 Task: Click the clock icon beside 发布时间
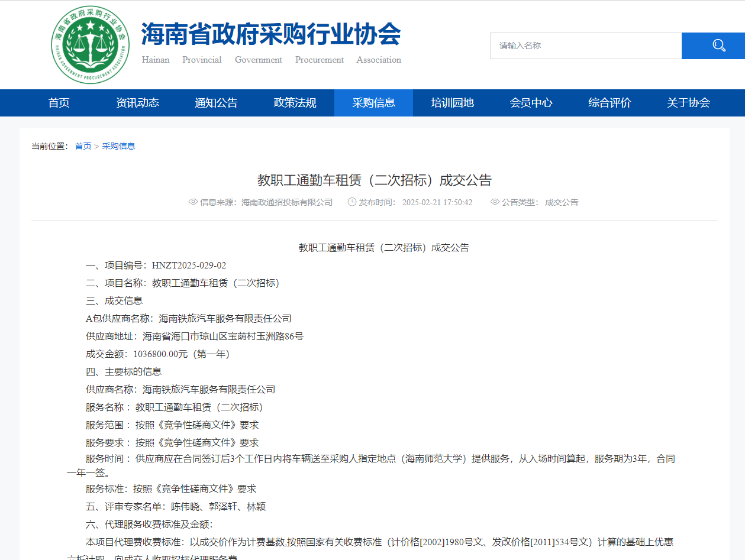351,202
